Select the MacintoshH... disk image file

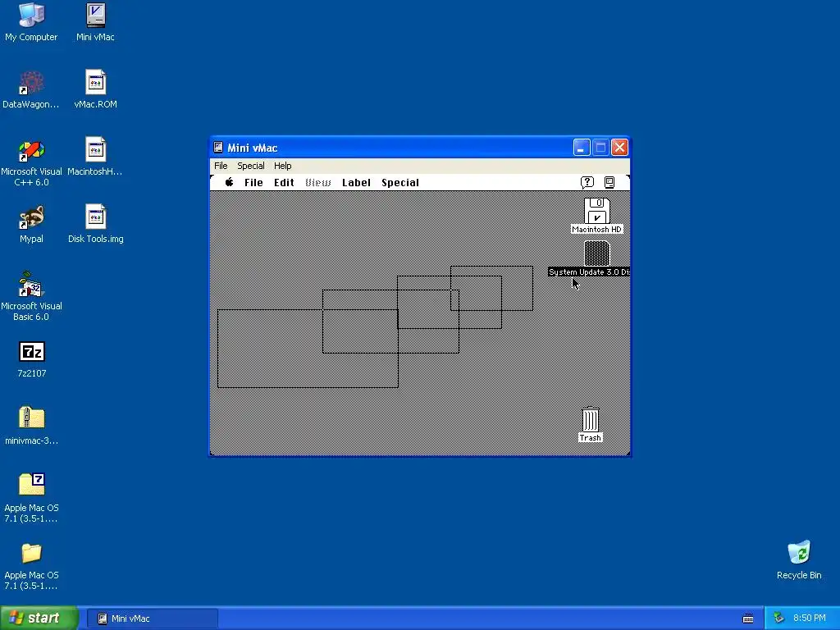click(95, 157)
